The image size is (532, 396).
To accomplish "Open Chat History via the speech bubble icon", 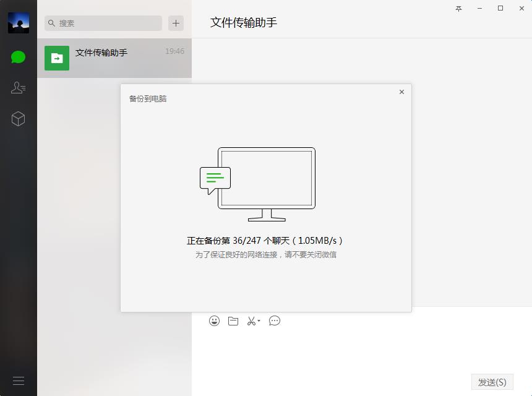I will 274,321.
